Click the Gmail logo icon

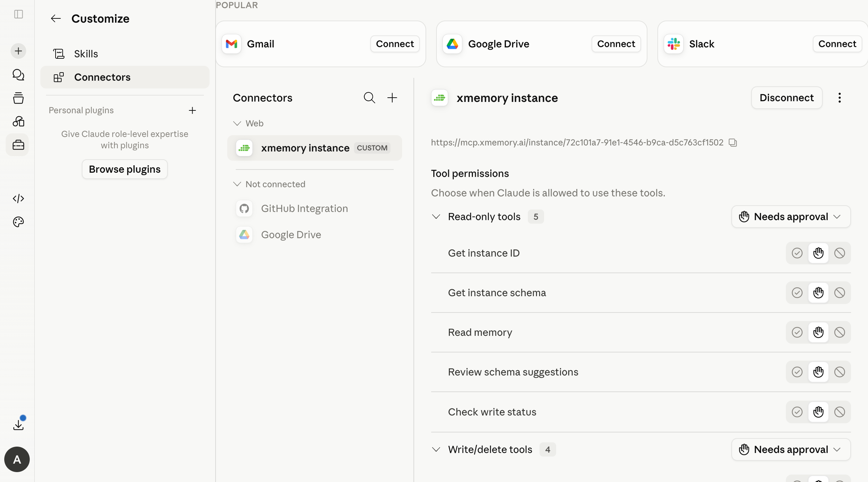232,44
